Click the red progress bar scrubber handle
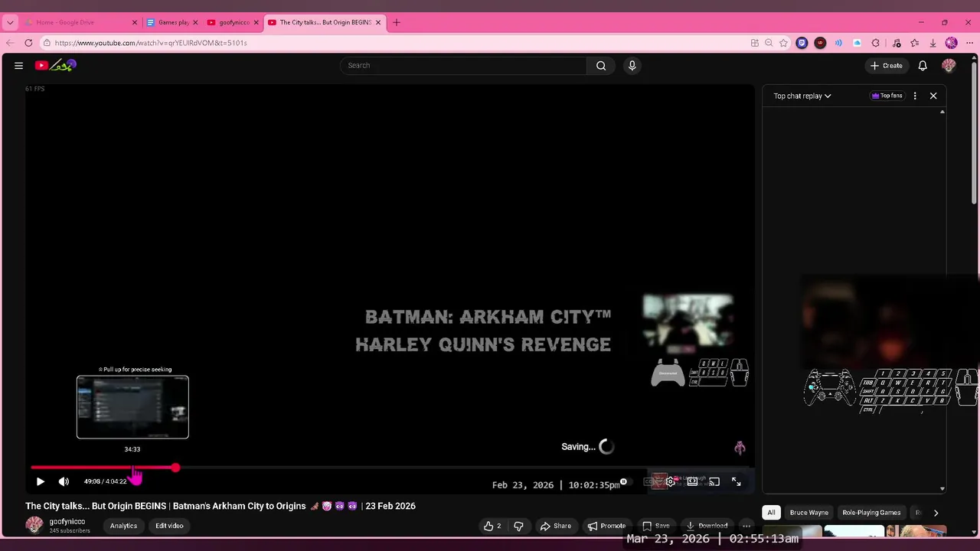The image size is (980, 551). [175, 468]
